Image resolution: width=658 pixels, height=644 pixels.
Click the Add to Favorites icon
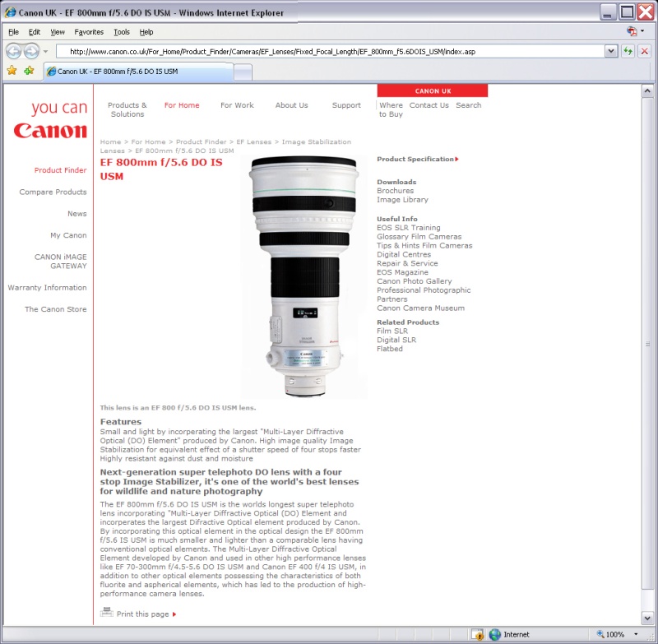(x=29, y=71)
